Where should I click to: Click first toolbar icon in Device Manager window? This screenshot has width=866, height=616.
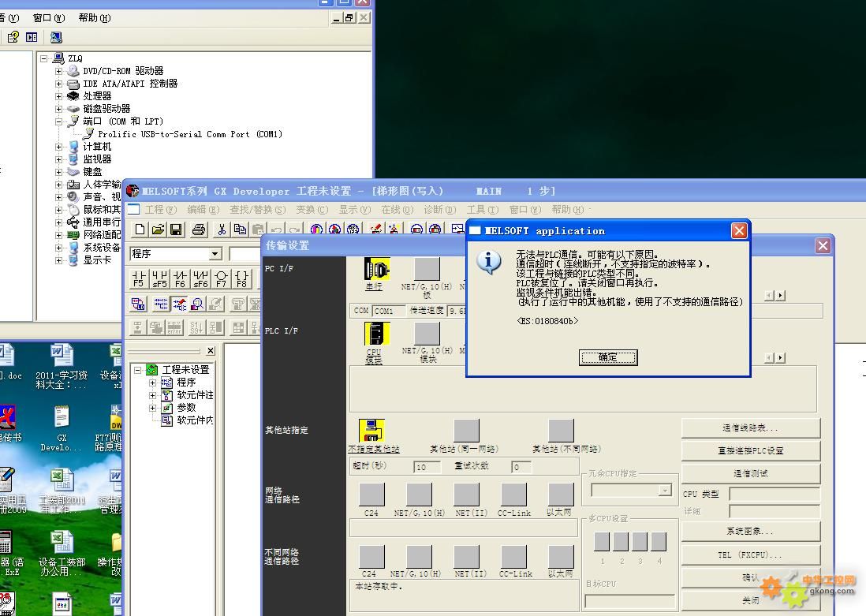(x=13, y=37)
